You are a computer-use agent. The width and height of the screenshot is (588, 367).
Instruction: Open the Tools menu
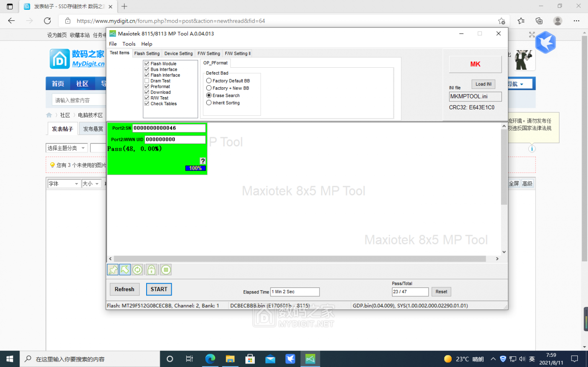coord(129,44)
